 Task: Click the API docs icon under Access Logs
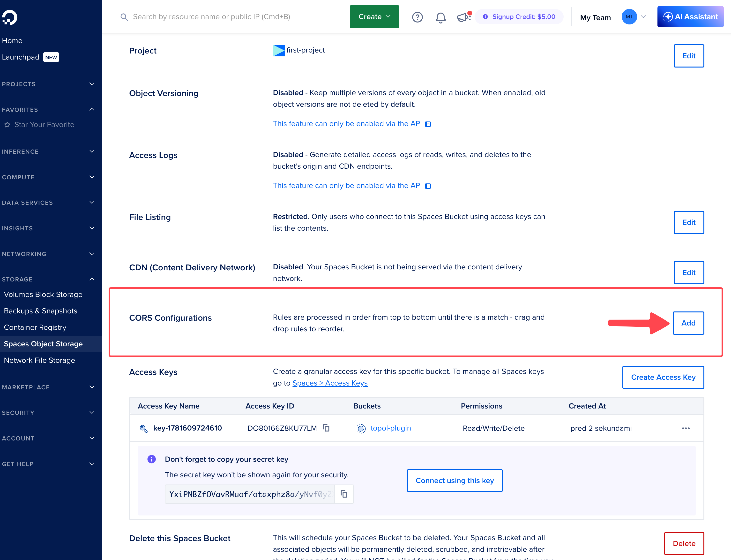[428, 186]
